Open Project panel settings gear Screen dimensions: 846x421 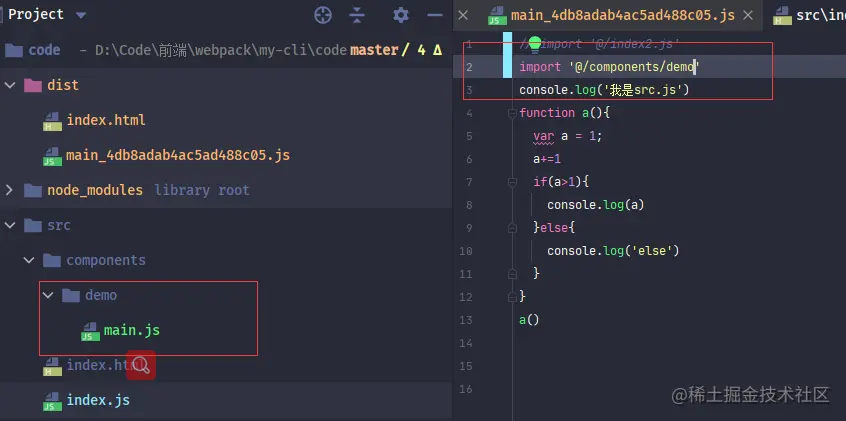pos(400,15)
